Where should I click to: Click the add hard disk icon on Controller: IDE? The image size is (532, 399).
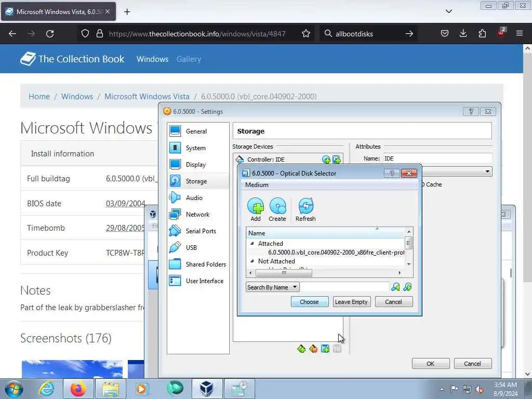pyautogui.click(x=336, y=159)
